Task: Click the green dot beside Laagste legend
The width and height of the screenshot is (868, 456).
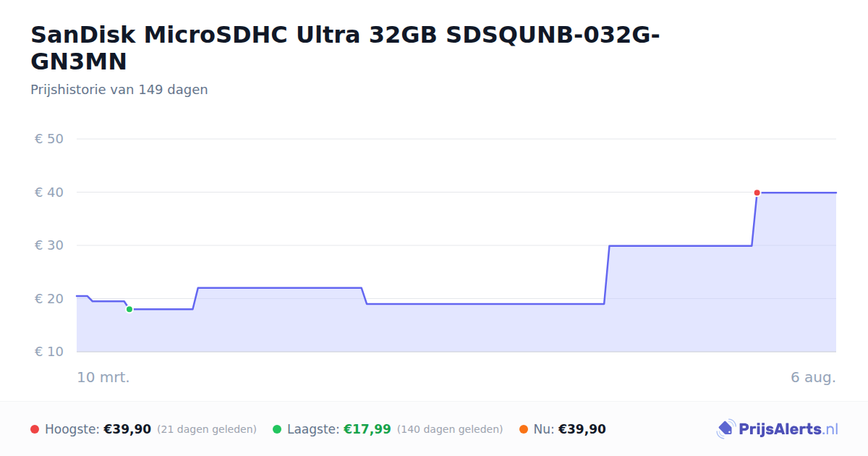Action: coord(277,429)
